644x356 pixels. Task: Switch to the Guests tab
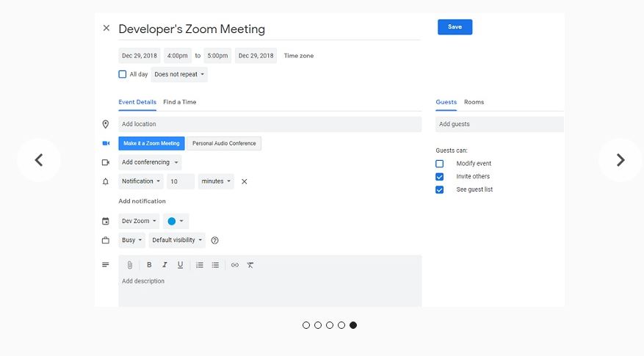tap(446, 102)
